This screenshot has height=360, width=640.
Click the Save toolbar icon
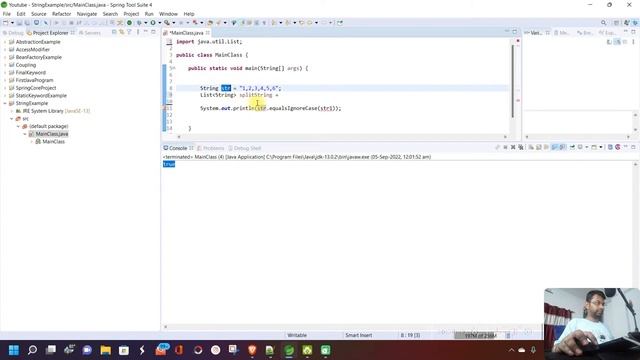(x=19, y=23)
